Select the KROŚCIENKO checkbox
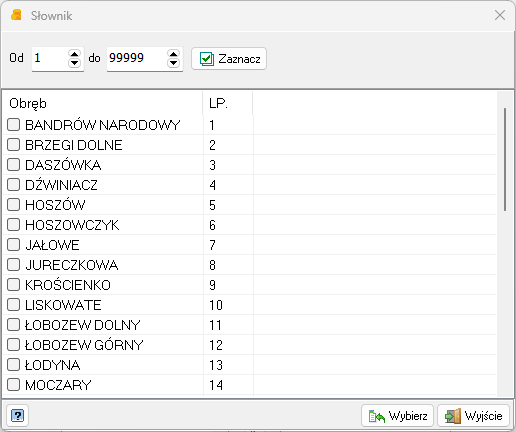Screen dimensions: 516x432 [14, 285]
